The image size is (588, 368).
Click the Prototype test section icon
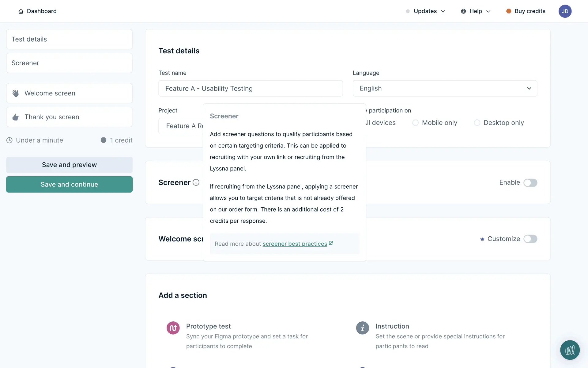pyautogui.click(x=173, y=328)
